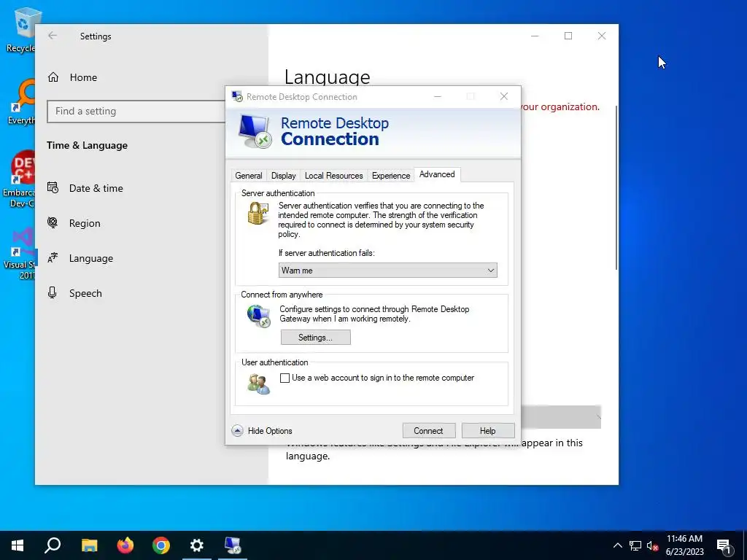Click the Speech microphone sidebar icon
747x560 pixels.
pos(53,293)
